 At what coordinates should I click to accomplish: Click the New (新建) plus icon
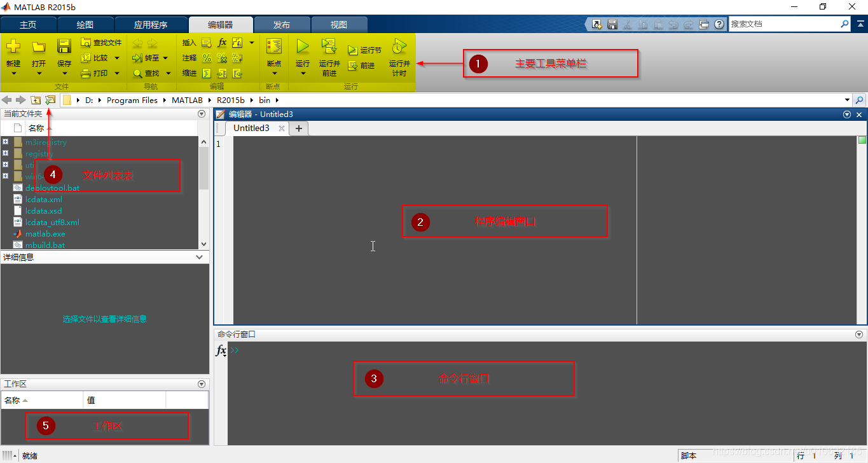pyautogui.click(x=13, y=46)
